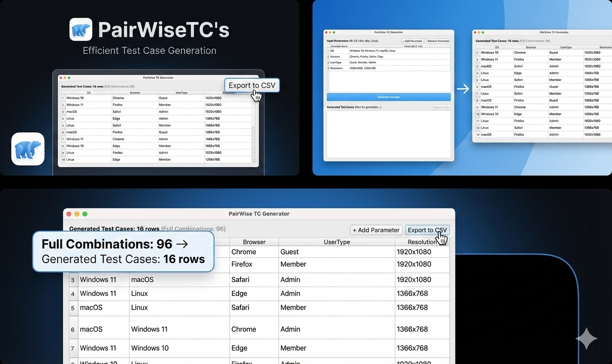
Task: Click the green traffic-light icon on PairWise TC Generator
Action: (85, 213)
